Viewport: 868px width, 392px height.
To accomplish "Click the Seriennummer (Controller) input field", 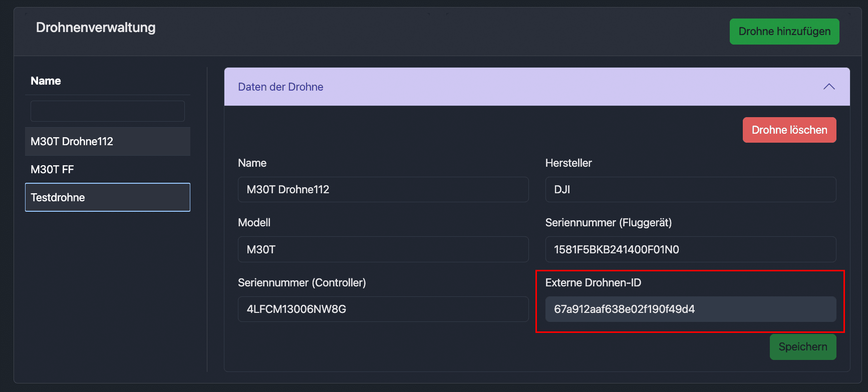I will pos(383,309).
